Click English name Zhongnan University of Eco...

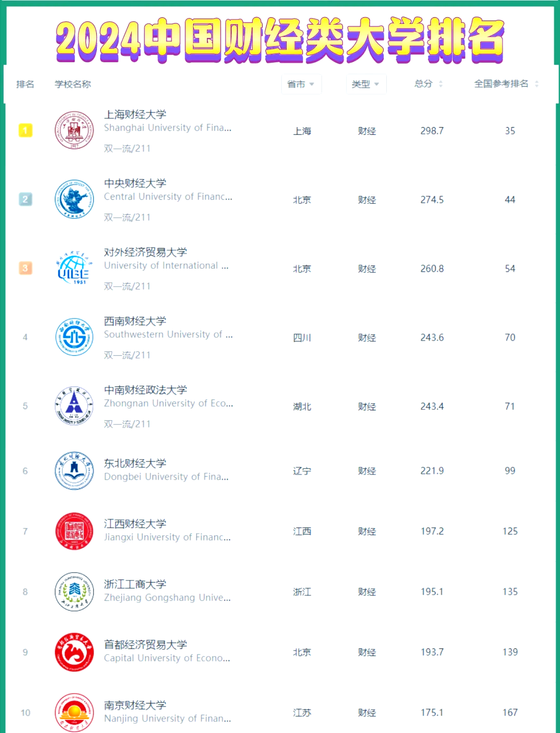169,403
